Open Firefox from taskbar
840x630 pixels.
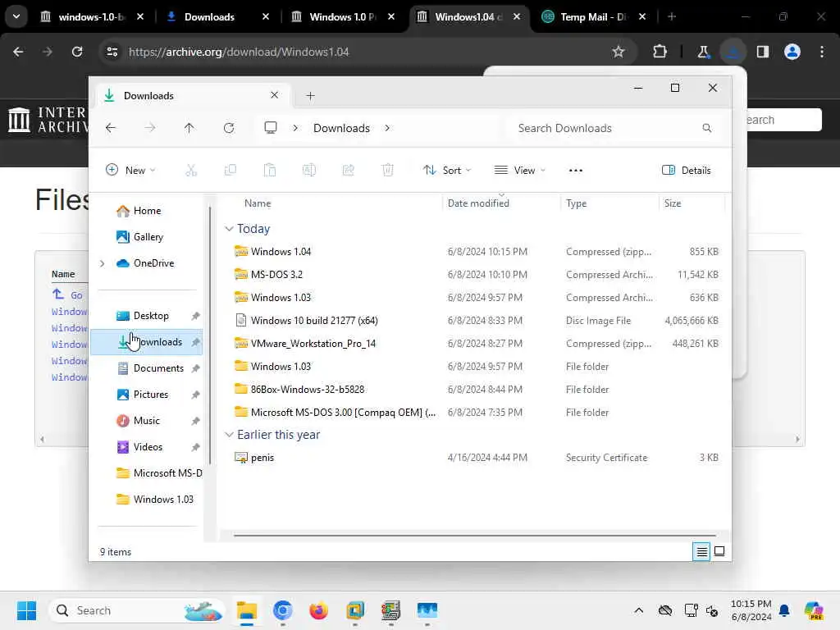click(x=319, y=610)
